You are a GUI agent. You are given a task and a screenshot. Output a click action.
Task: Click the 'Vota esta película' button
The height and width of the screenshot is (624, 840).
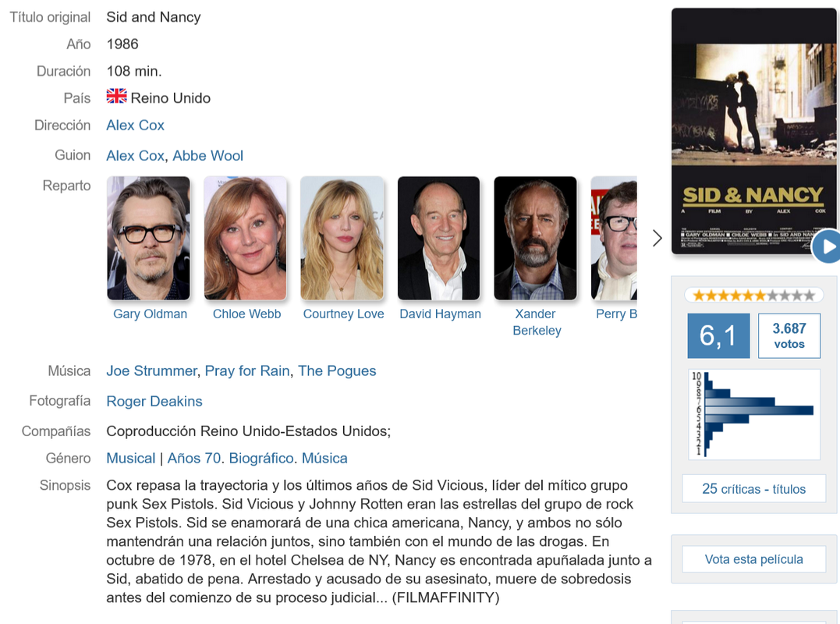click(x=753, y=559)
